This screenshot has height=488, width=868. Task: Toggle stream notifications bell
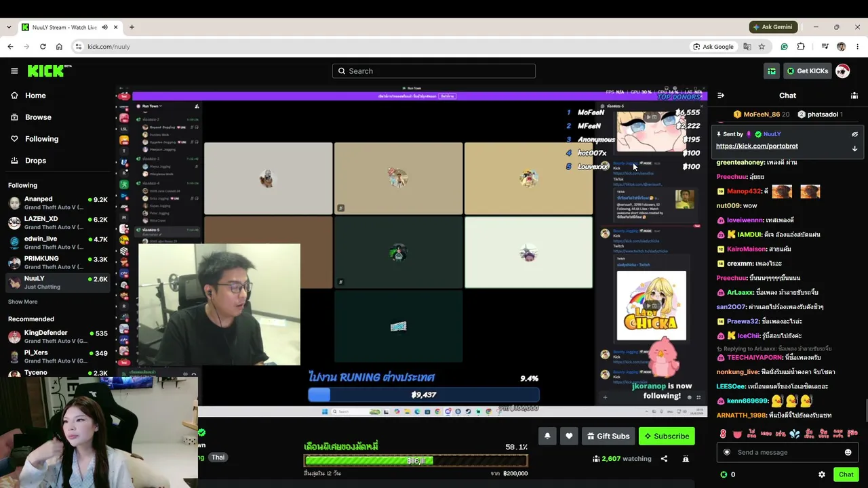(547, 436)
